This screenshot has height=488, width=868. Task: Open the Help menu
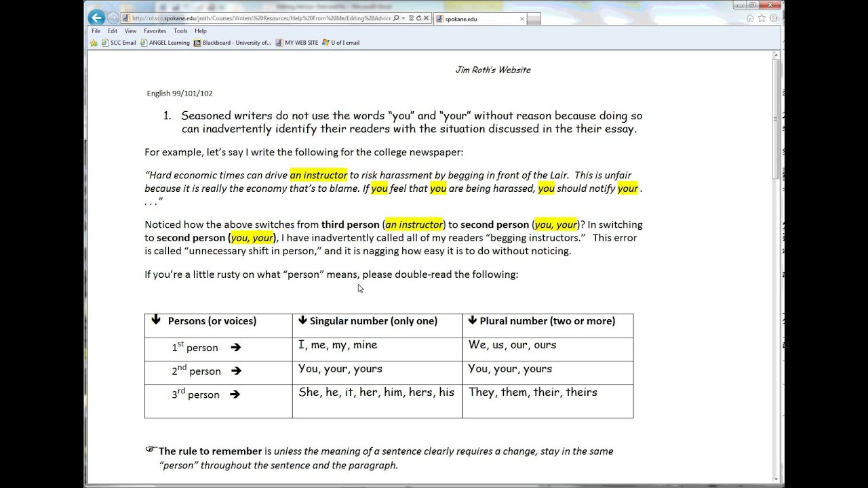201,30
